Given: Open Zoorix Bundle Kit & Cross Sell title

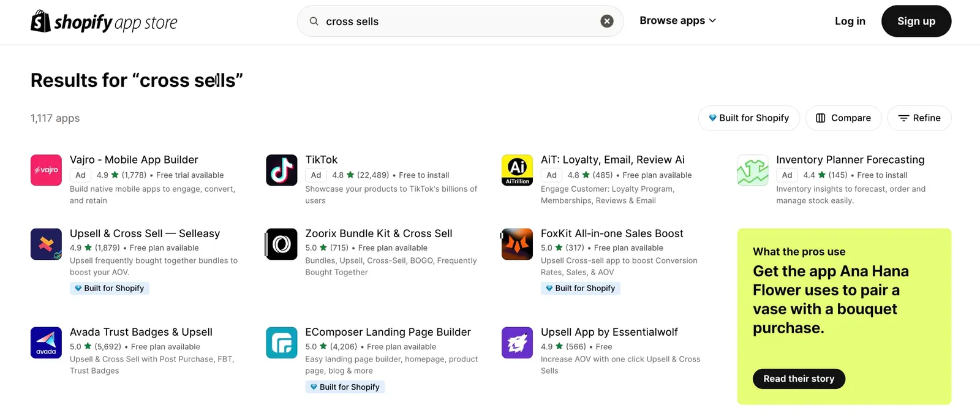Looking at the screenshot, I should (379, 233).
